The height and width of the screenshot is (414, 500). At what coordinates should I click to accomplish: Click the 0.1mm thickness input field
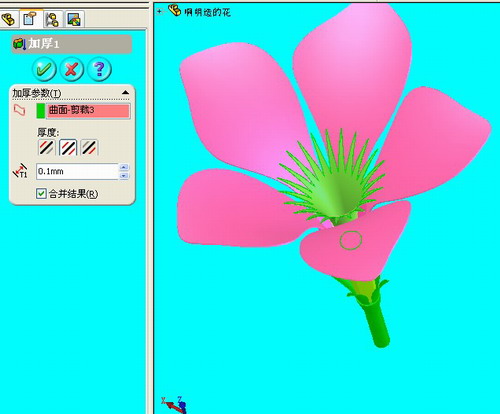[77, 172]
